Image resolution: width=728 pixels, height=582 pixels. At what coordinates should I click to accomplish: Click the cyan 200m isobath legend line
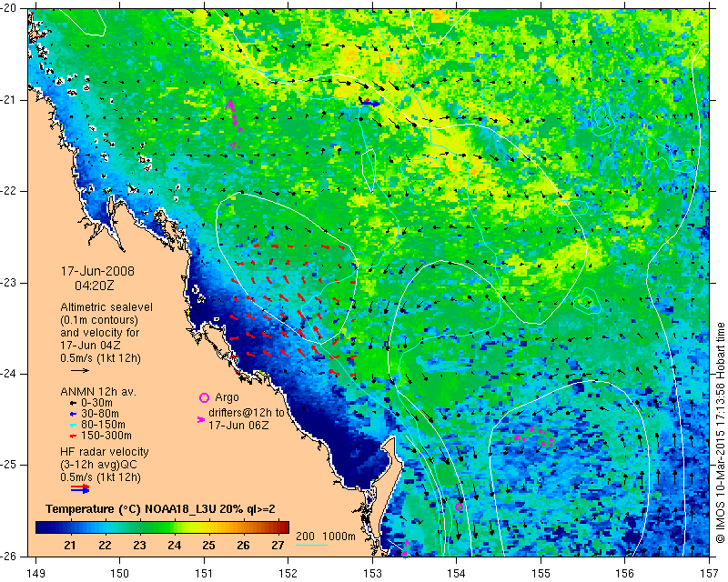coord(311,545)
